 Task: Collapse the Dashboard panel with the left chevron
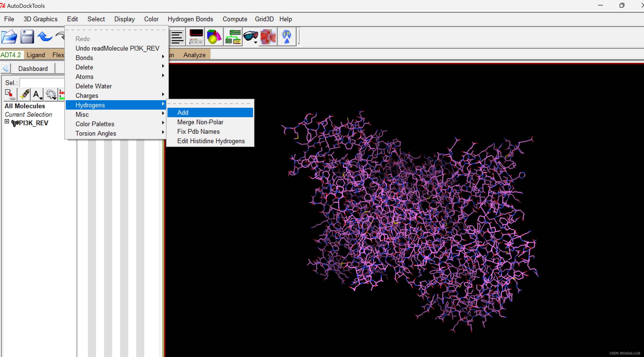pos(6,68)
